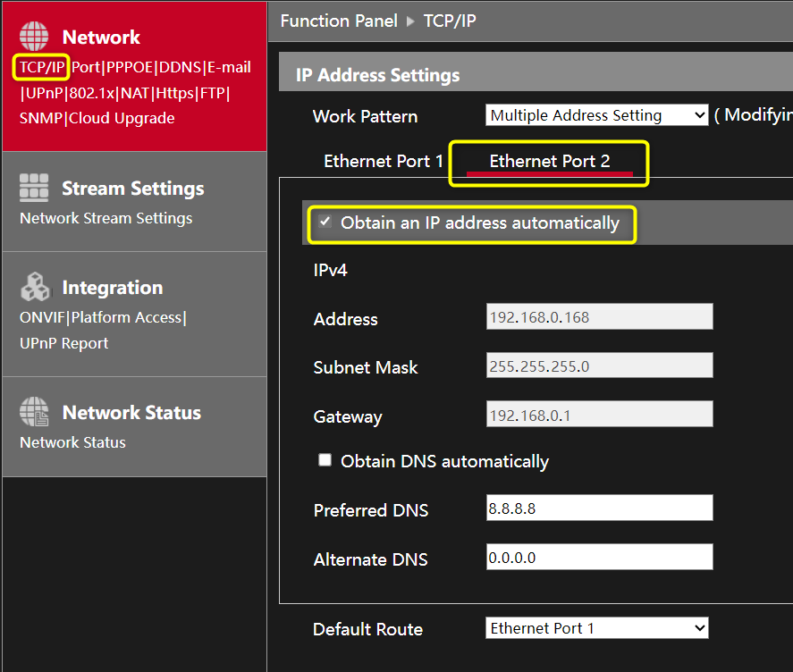
Task: Click the Preferred DNS input field
Action: point(599,508)
